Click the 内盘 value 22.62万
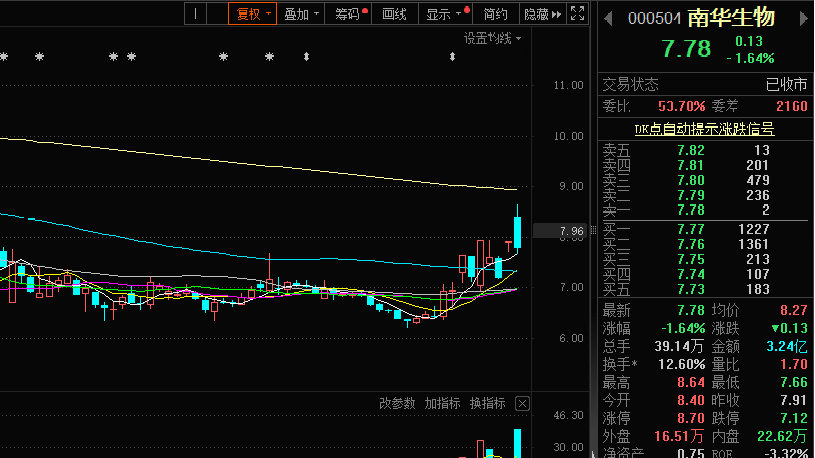This screenshot has height=458, width=815. tap(783, 437)
